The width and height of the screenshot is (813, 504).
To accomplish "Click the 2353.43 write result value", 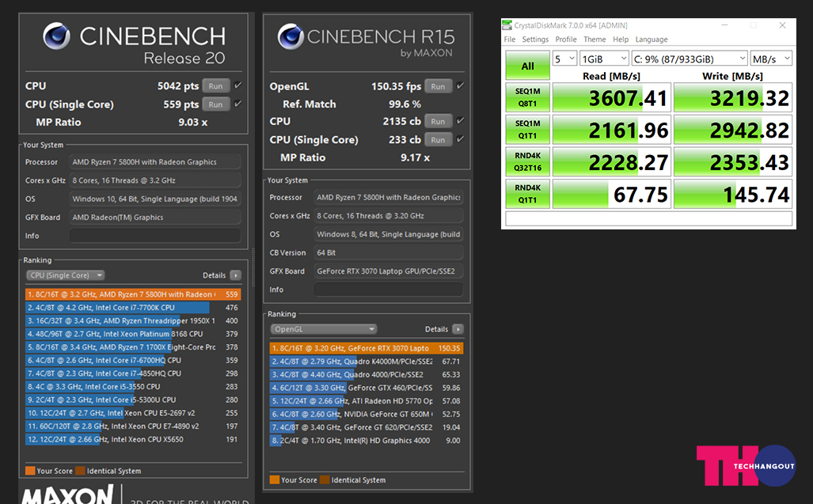I will (733, 161).
